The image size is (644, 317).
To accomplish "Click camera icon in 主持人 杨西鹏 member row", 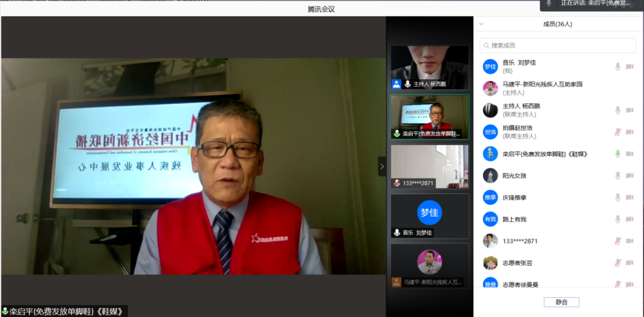I will coord(630,110).
